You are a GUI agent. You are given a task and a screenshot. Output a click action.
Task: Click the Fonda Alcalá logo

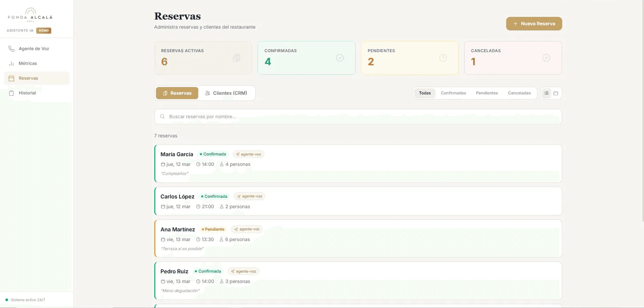pos(30,15)
